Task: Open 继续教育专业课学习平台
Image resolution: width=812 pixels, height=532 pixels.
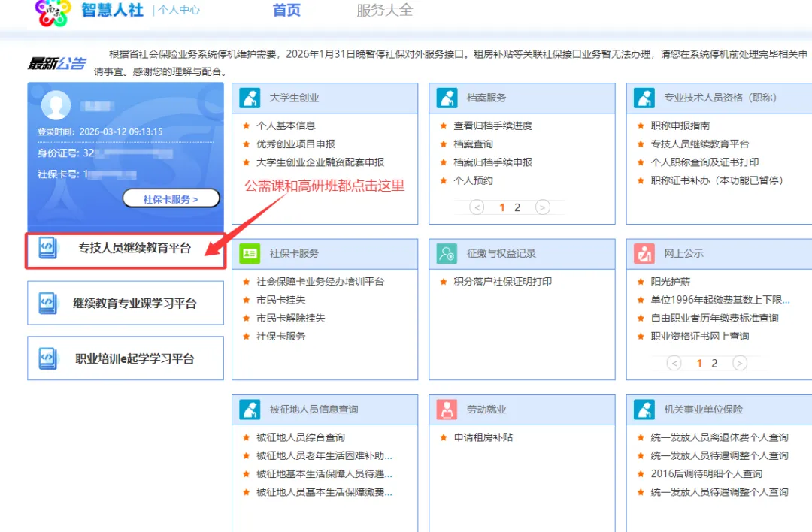Action: tap(126, 304)
